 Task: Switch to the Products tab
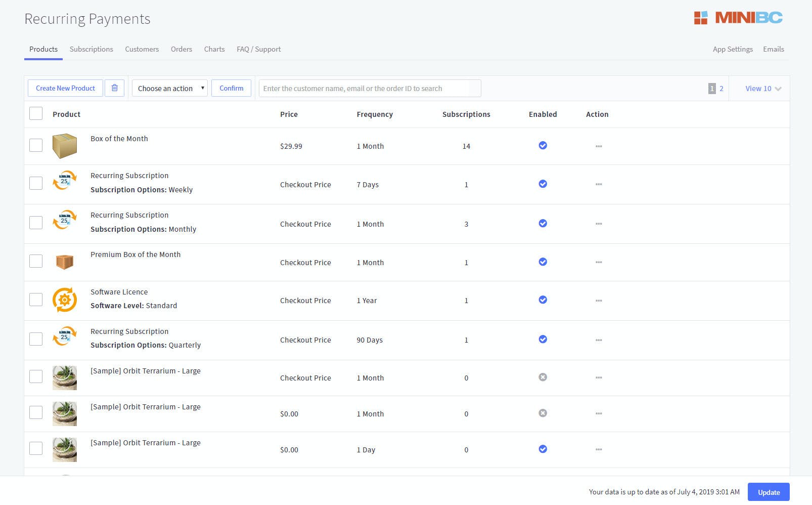tap(43, 49)
